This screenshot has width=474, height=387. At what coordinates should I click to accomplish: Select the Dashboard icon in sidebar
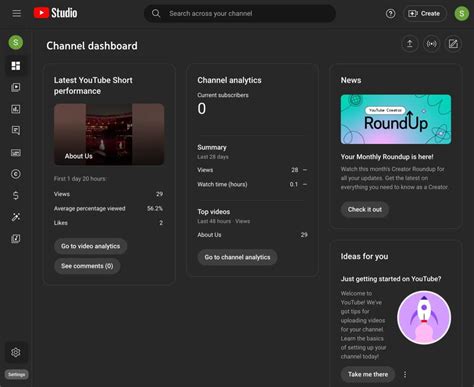click(16, 66)
